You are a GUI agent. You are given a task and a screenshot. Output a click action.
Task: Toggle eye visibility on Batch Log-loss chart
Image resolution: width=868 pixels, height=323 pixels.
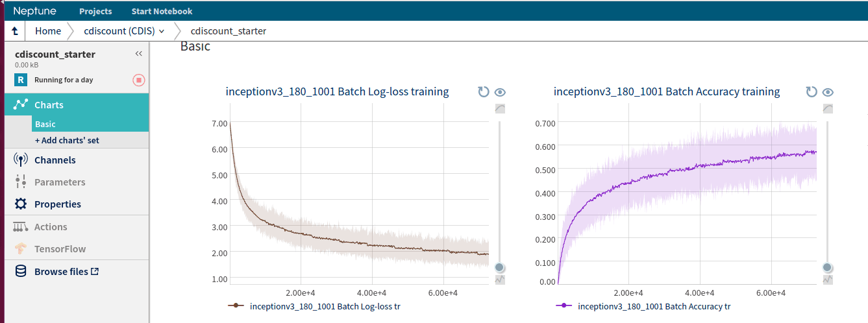pos(500,92)
